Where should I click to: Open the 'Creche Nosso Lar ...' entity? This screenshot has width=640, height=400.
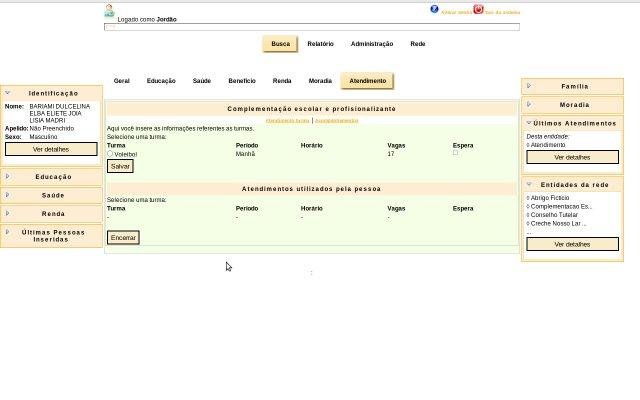tap(558, 224)
